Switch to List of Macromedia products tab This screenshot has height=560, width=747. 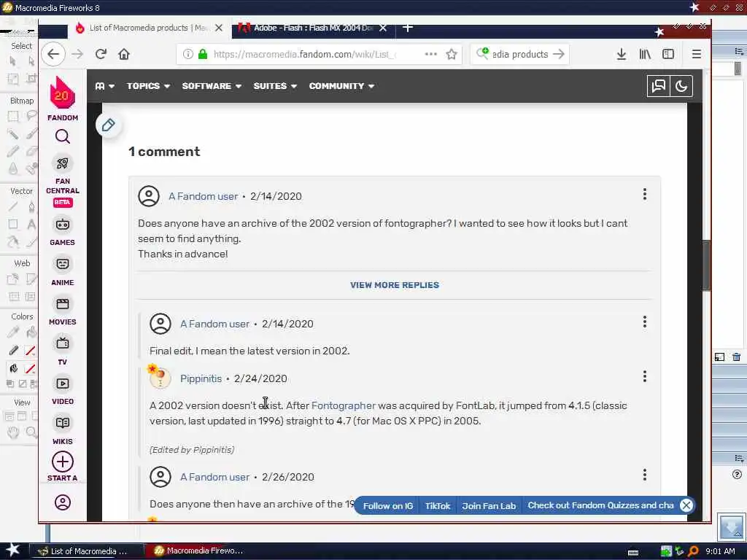click(x=147, y=28)
